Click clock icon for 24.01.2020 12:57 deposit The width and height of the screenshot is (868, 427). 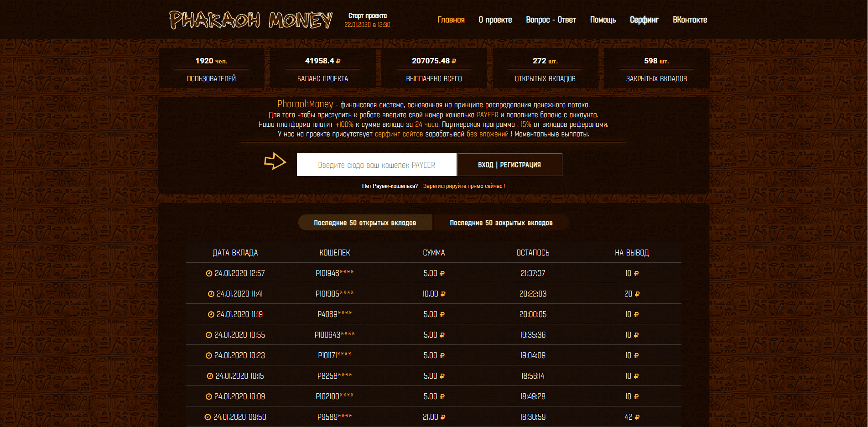(x=209, y=273)
